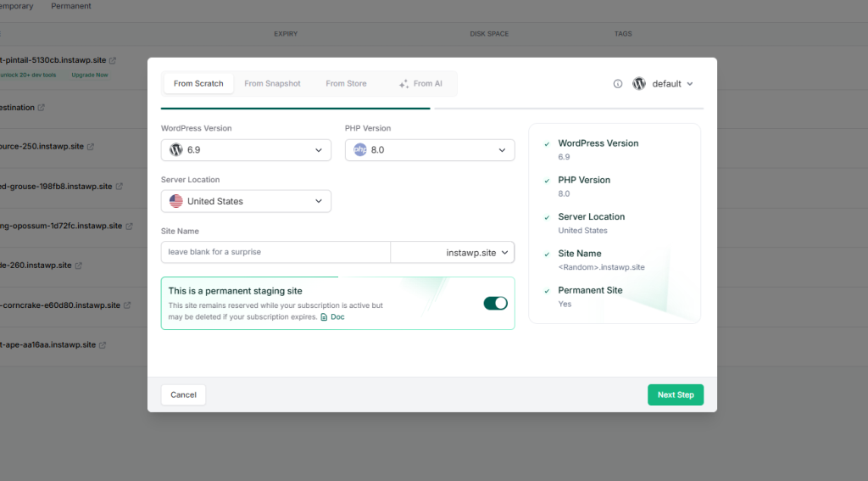This screenshot has width=868, height=481.
Task: Focus the Site Name input field
Action: point(275,252)
